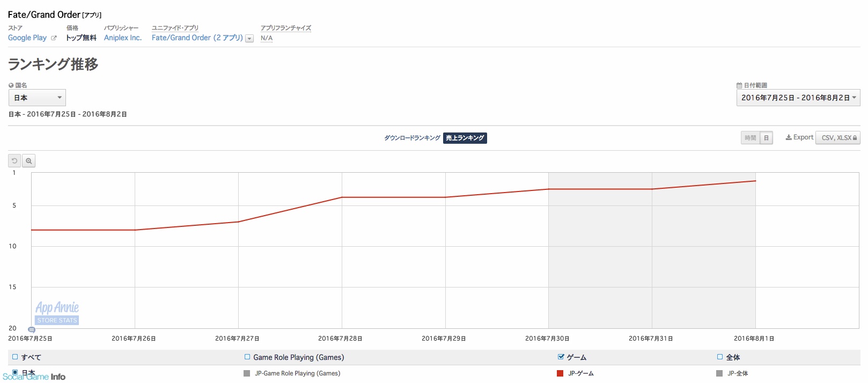This screenshot has height=383, width=868.
Task: Click the パブリッシャー column label
Action: click(x=121, y=28)
